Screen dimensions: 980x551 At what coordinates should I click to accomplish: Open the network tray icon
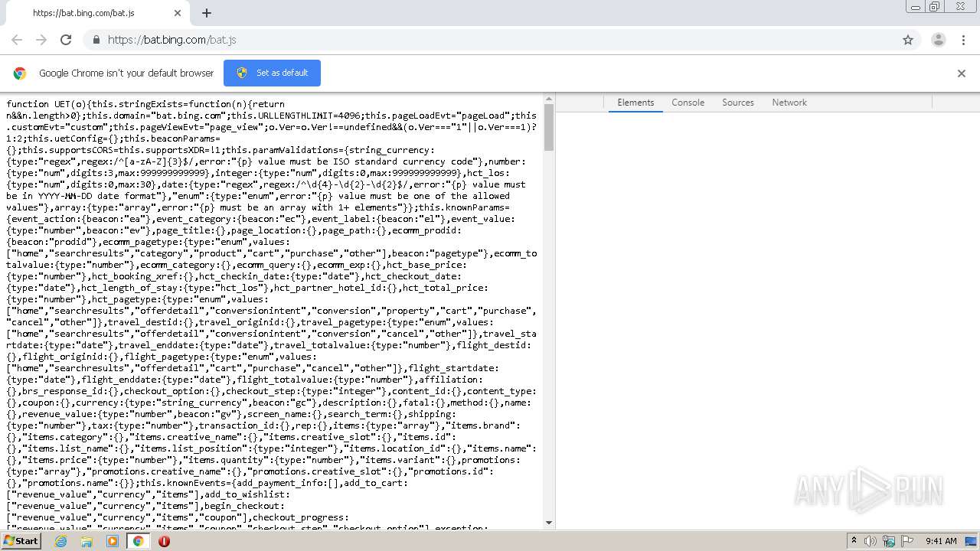(889, 541)
